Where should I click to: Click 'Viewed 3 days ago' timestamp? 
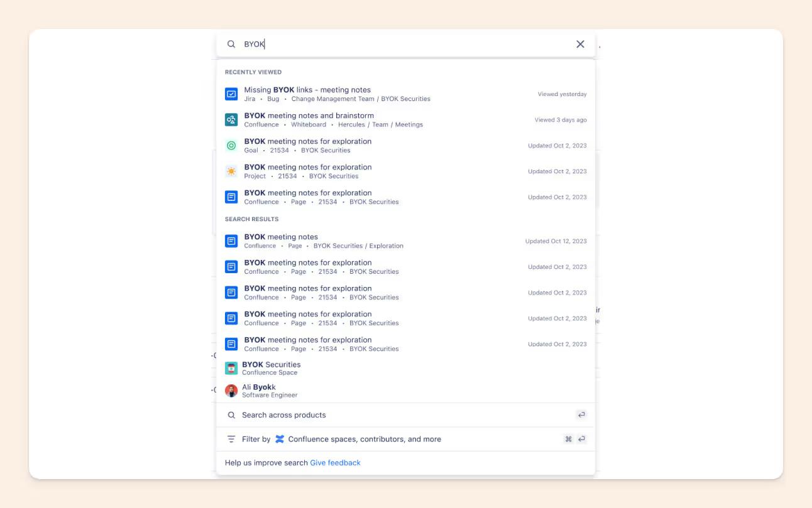561,120
